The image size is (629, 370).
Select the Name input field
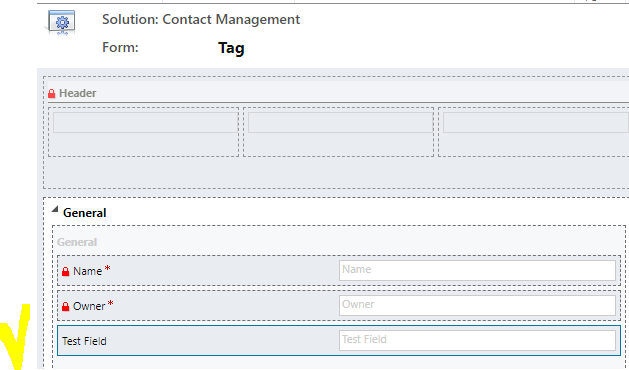[x=477, y=270]
